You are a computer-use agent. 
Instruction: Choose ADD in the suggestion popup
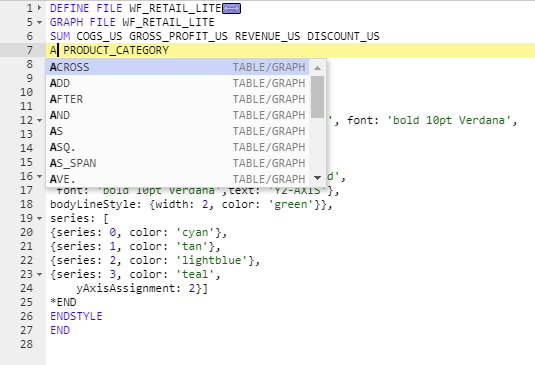tap(177, 83)
